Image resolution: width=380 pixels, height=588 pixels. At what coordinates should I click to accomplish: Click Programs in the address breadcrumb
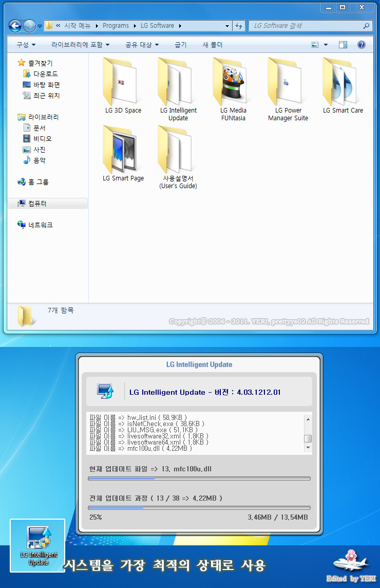116,26
